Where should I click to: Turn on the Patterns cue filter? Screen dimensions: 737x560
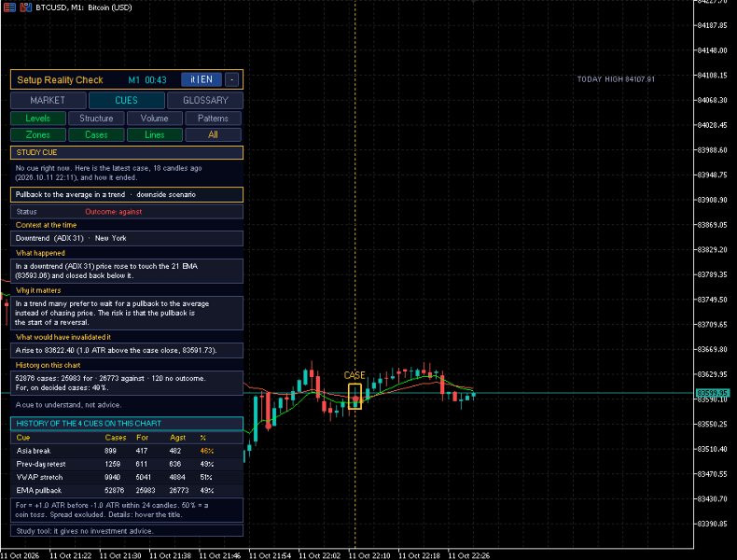point(213,119)
